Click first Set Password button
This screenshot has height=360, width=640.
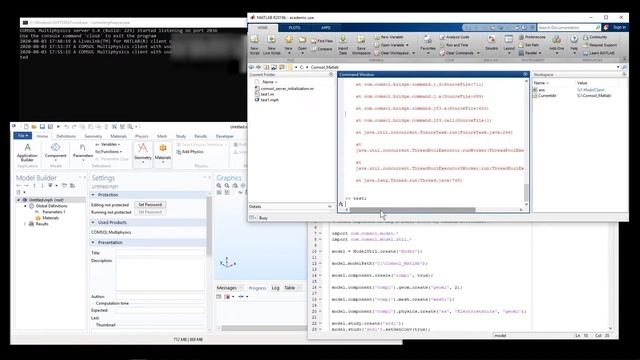(x=150, y=205)
